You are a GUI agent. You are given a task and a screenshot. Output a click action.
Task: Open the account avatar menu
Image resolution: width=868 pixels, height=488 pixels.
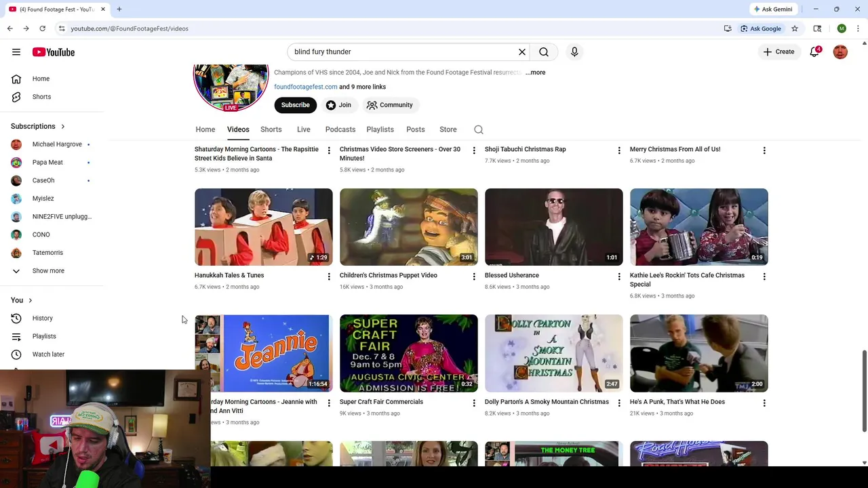pos(840,52)
